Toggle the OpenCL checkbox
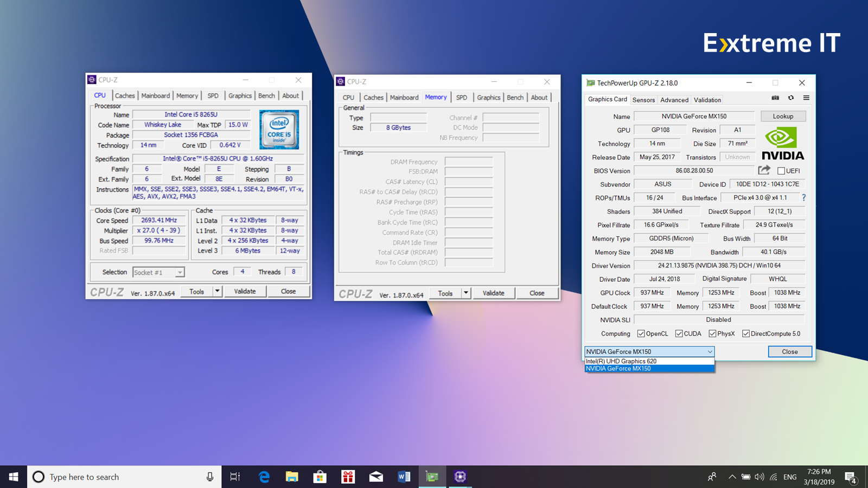The width and height of the screenshot is (868, 488). tap(641, 333)
